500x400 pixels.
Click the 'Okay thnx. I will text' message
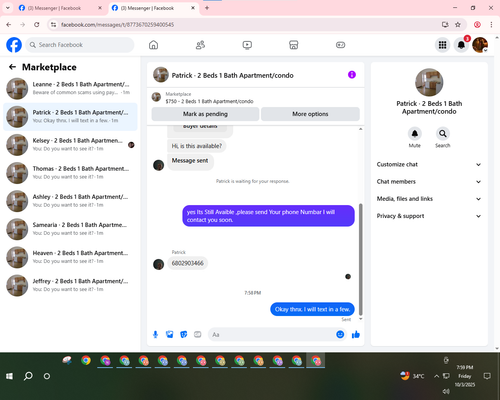(x=312, y=309)
